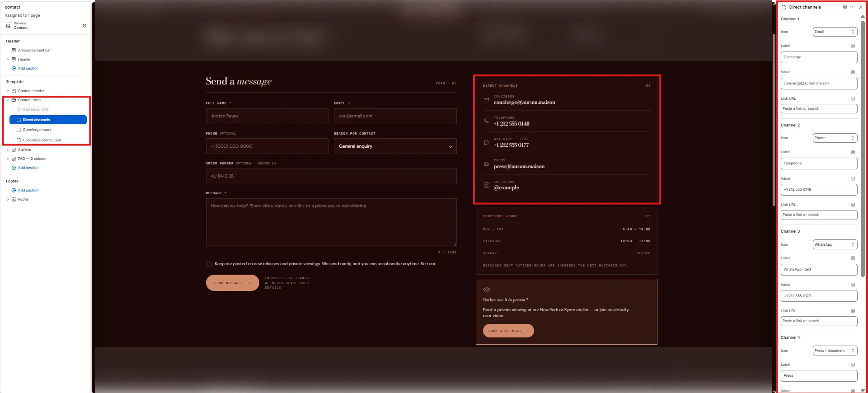
Task: Click the Full name input field
Action: coord(267,116)
